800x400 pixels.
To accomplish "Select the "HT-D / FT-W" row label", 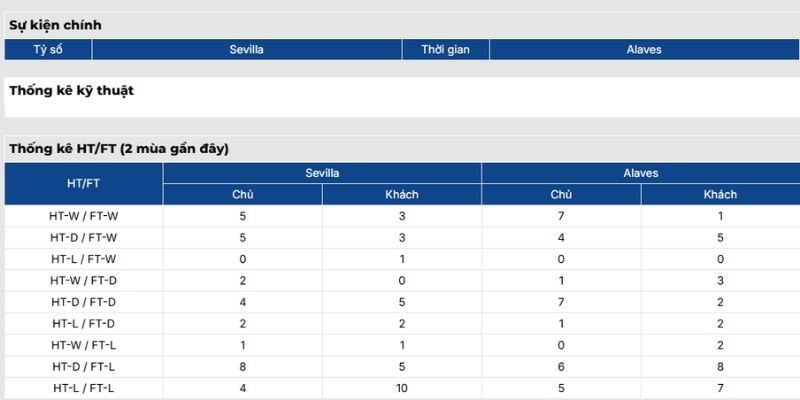I will (83, 237).
